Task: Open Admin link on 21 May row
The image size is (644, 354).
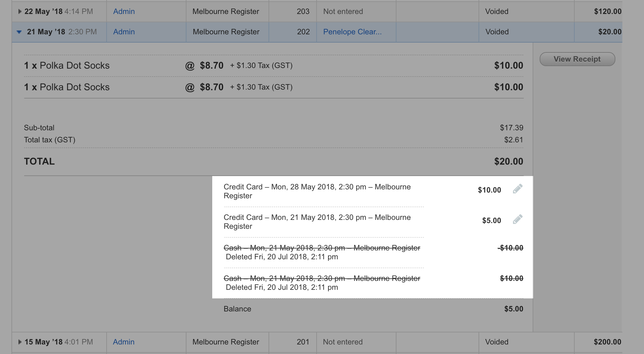Action: tap(124, 32)
